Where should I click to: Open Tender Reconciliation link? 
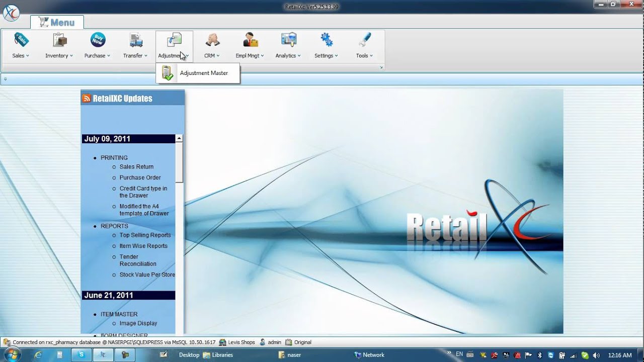pos(138,260)
